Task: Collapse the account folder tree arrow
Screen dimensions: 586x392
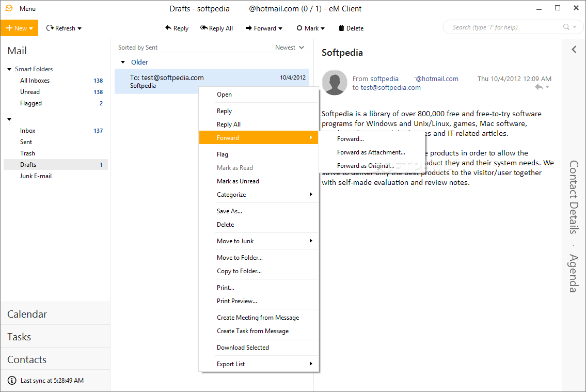Action: tap(9, 120)
